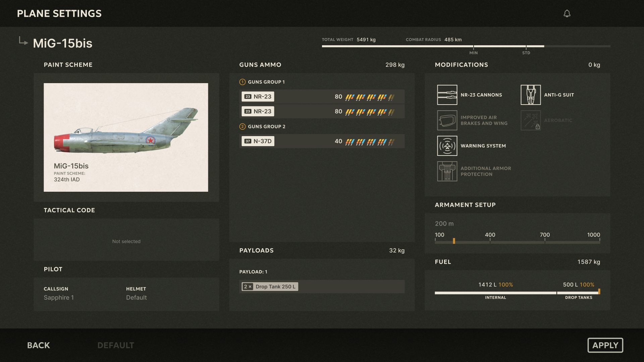Viewport: 644px width, 362px height.
Task: Adjust the drop tanks fuel slider handle
Action: [x=599, y=292]
